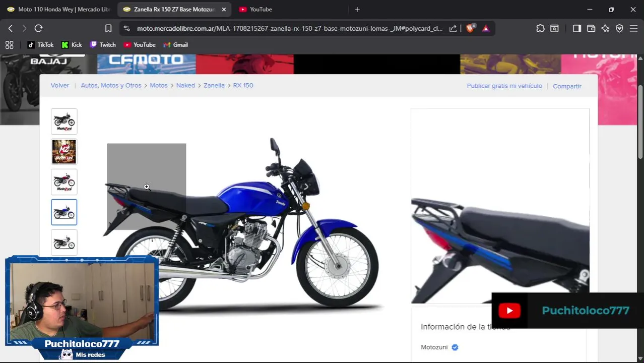Open the RX 150 breadcrumb link
The height and width of the screenshot is (363, 644).
[x=243, y=85]
